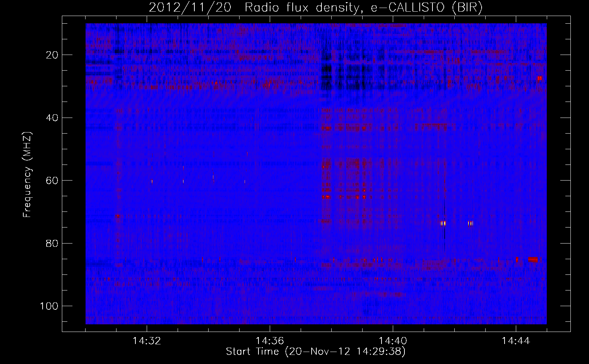Click the 60 MHz frequency tick label
Viewport: 589px width, 364px height.
point(52,181)
